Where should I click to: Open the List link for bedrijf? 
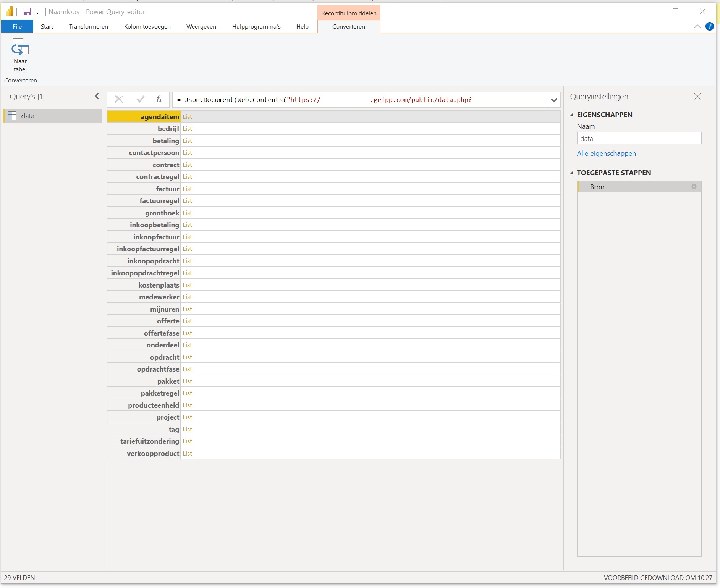tap(187, 129)
